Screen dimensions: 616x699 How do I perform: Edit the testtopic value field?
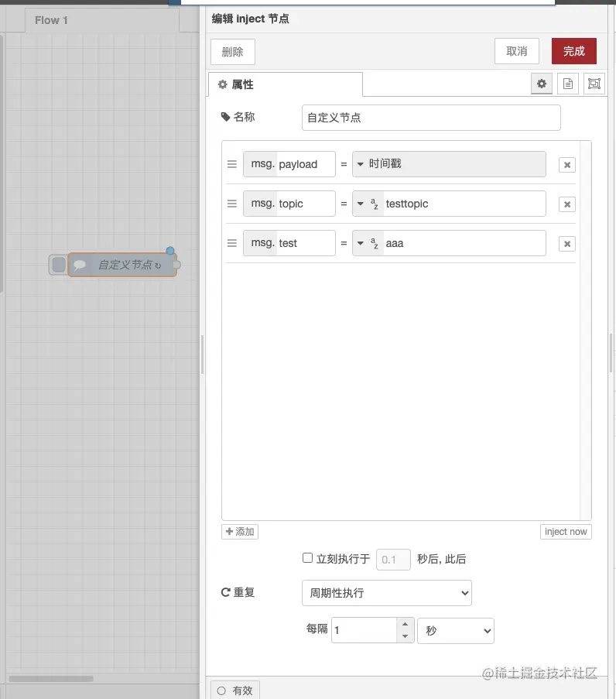pos(464,204)
